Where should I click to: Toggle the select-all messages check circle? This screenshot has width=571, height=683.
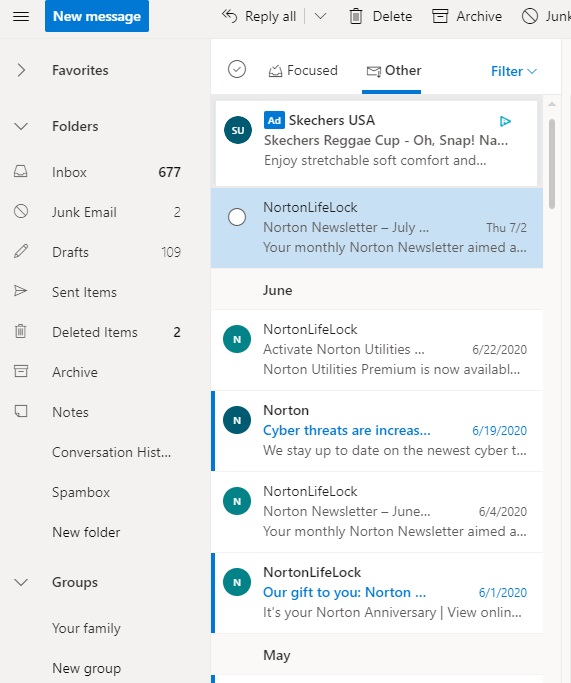tap(237, 69)
